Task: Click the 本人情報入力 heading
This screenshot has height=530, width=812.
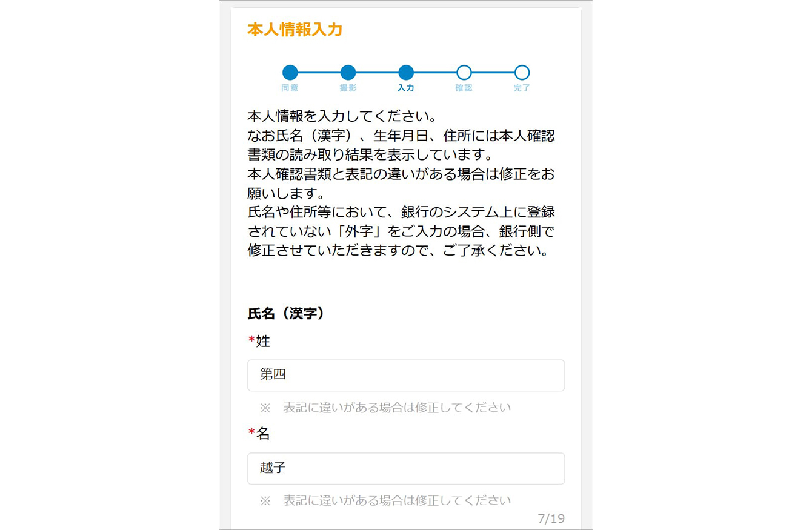Action: pos(295,29)
